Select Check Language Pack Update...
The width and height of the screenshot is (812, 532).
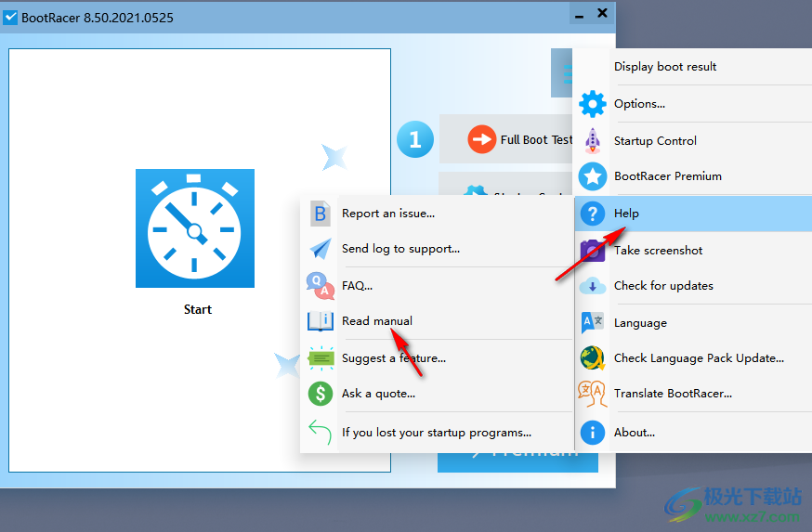[x=693, y=358]
